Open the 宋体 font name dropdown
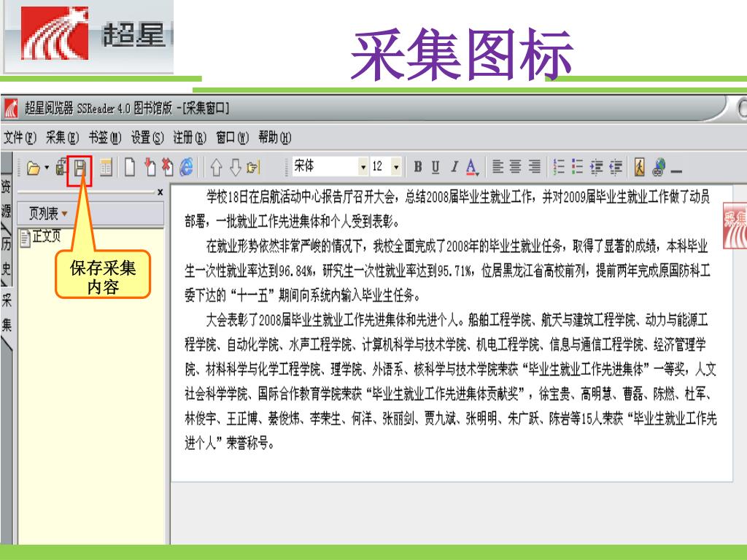Viewport: 747px width, 560px height. coord(363,167)
